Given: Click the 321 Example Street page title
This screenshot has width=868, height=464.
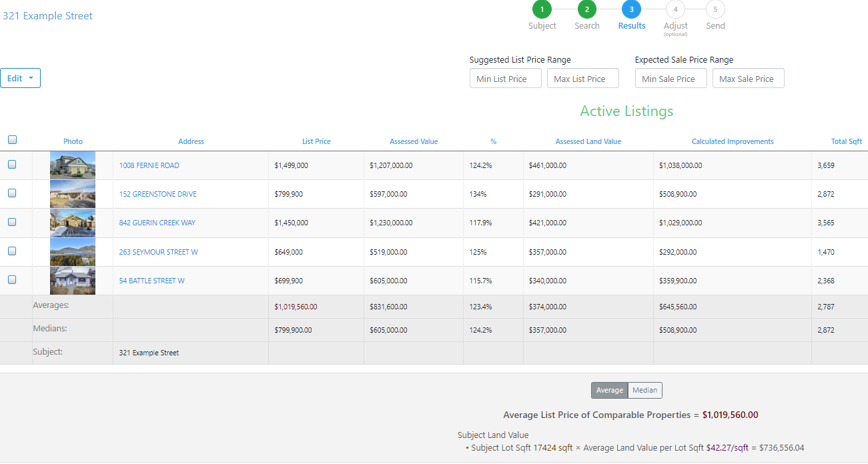Looking at the screenshot, I should click(48, 16).
